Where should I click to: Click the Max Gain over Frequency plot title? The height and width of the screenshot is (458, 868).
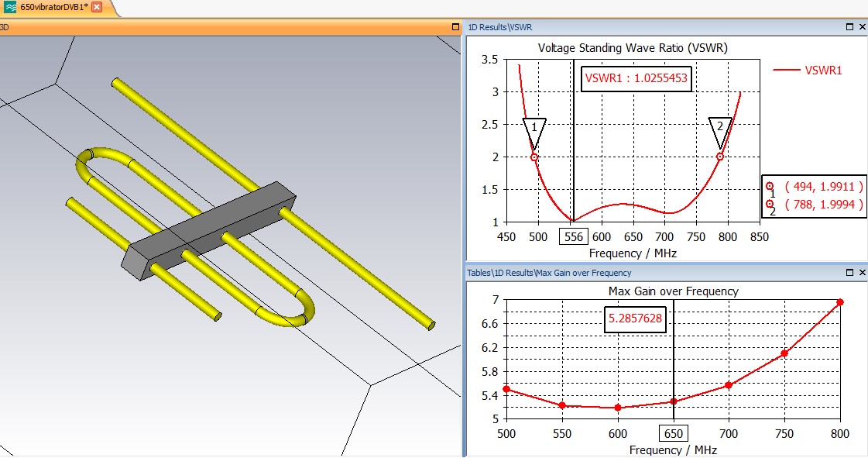tap(673, 291)
